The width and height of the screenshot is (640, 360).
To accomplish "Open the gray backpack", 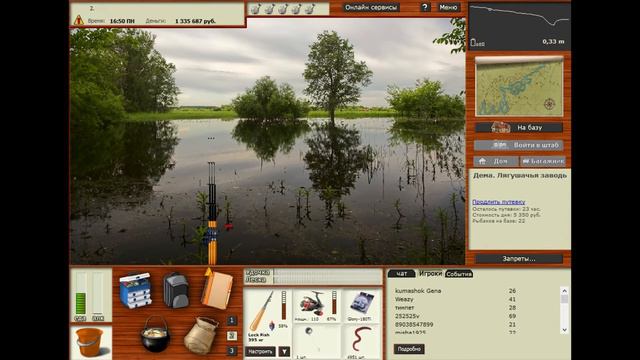I will tap(176, 290).
